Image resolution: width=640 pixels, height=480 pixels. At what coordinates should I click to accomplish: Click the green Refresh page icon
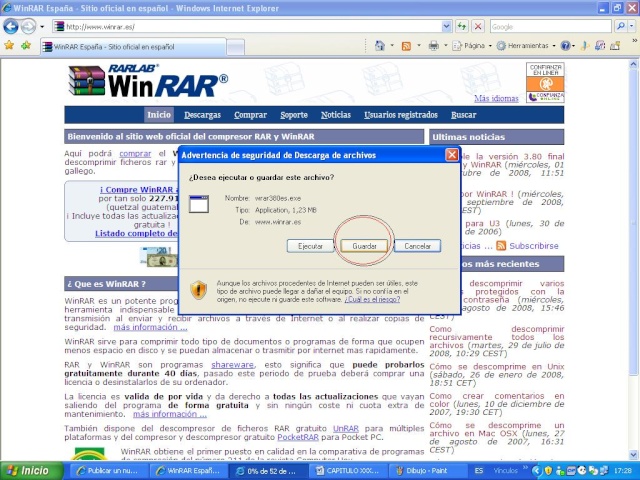462,27
